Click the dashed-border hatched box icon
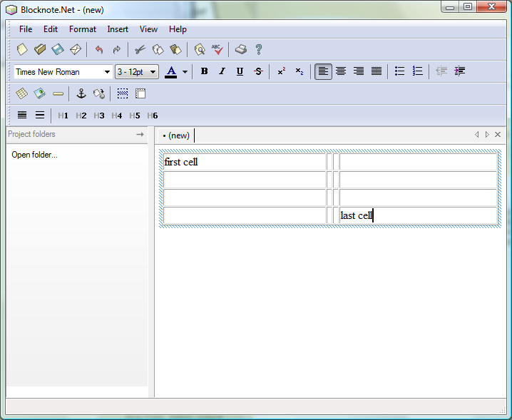This screenshot has width=512, height=420. (x=123, y=93)
